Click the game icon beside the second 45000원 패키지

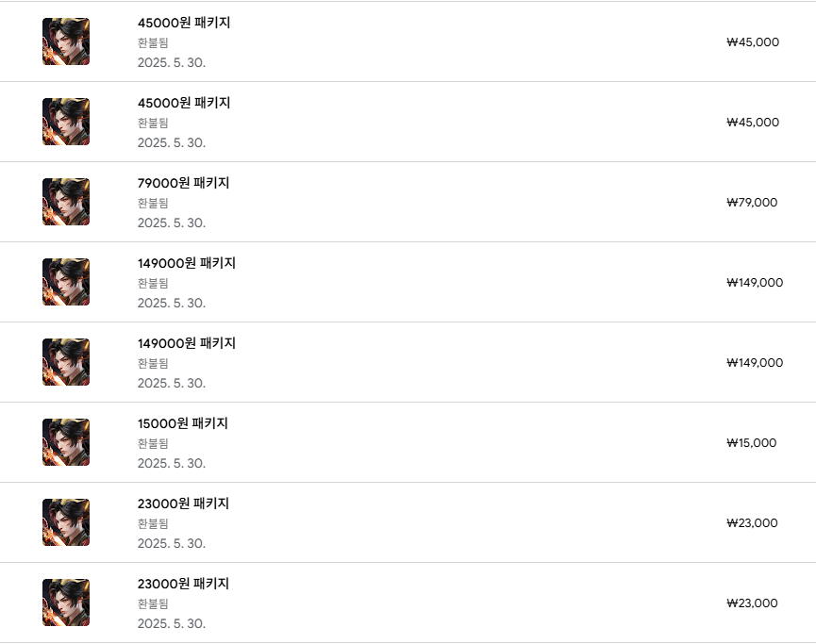pos(66,122)
